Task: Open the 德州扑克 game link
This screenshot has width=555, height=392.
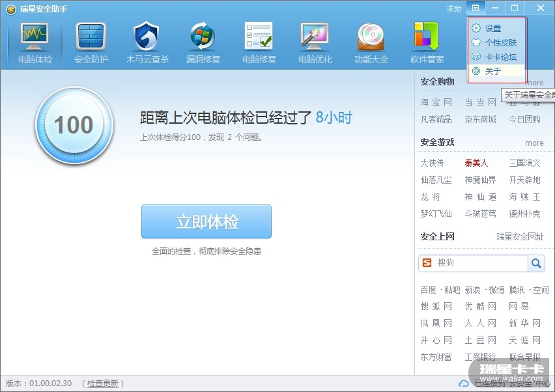Action: [x=524, y=214]
